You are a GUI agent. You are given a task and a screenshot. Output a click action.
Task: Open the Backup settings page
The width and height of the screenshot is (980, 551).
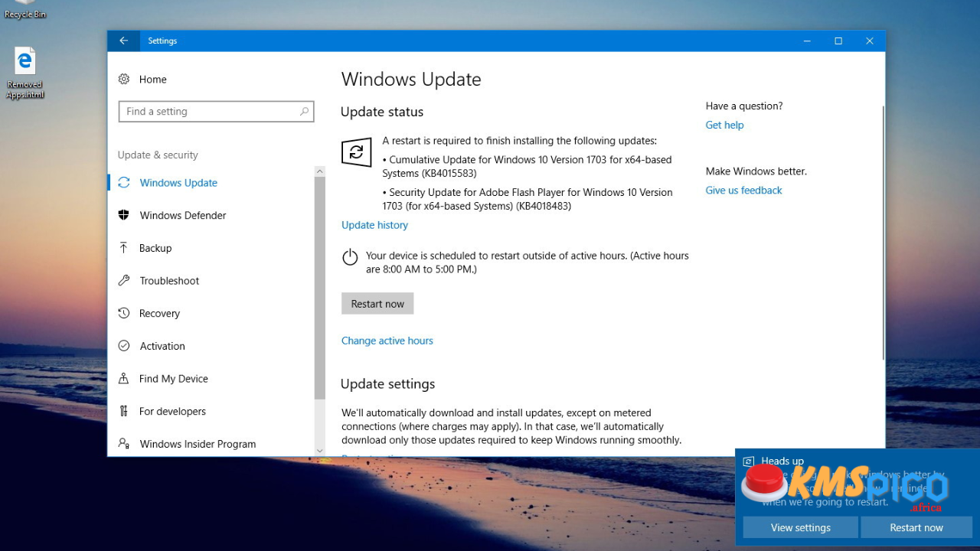click(155, 248)
